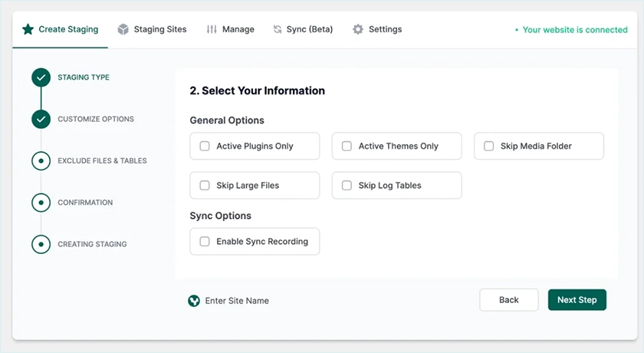Viewport: 644px width, 353px height.
Task: Click the cube icon for Staging Sites
Action: pos(123,29)
